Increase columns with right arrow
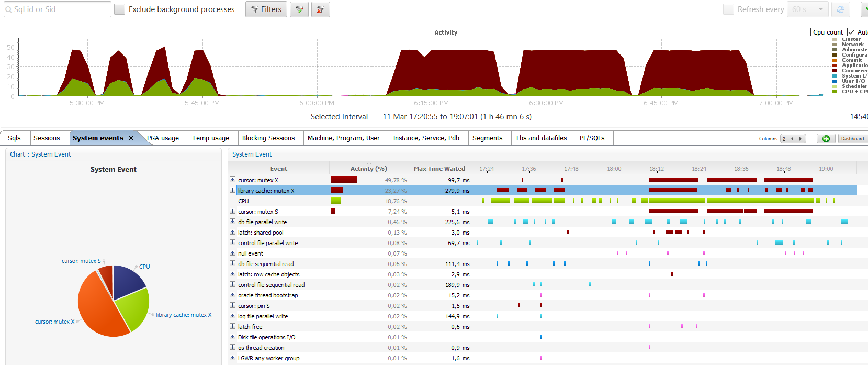This screenshot has height=365, width=868. [800, 139]
